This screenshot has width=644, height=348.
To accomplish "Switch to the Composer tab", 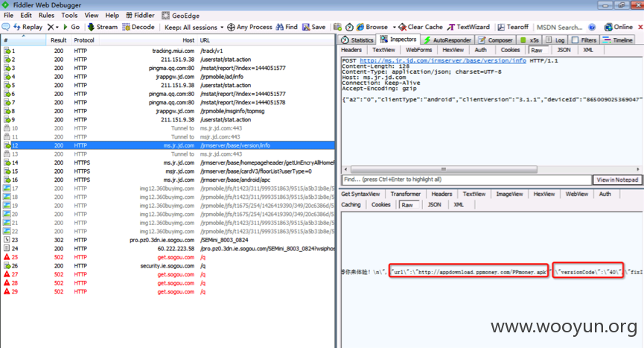I will pyautogui.click(x=496, y=39).
